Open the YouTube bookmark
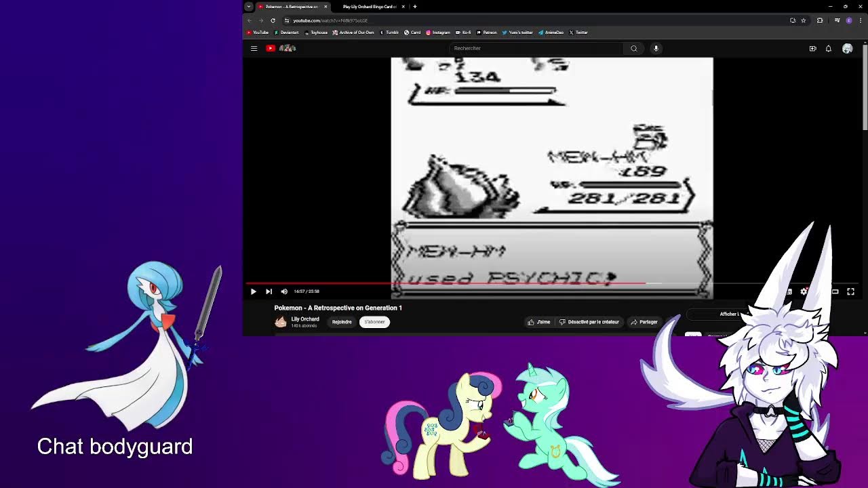Image resolution: width=868 pixels, height=488 pixels. pos(258,33)
